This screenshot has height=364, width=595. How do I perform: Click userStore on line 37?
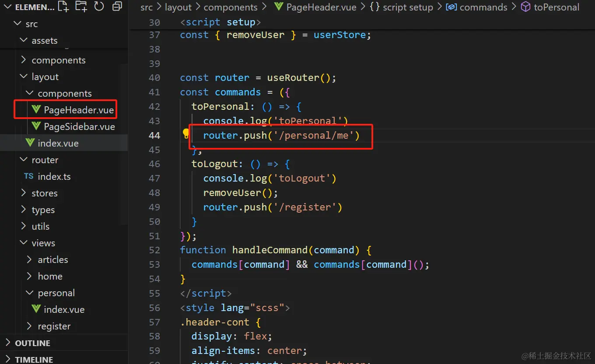(339, 35)
